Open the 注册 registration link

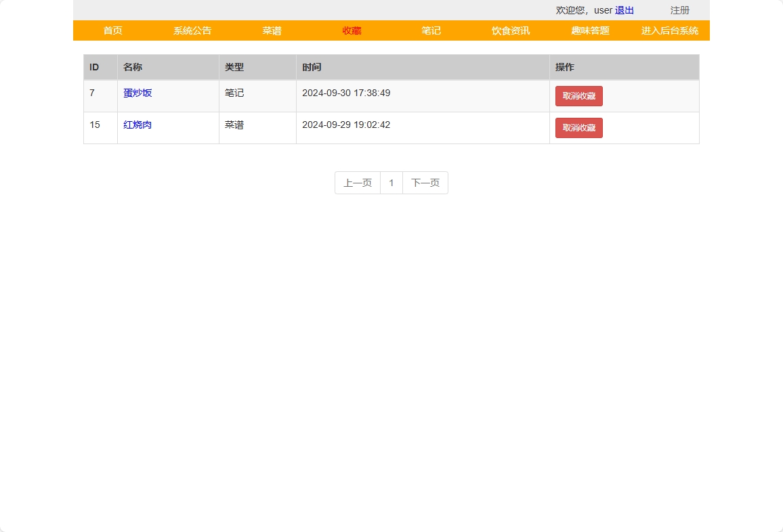[679, 10]
